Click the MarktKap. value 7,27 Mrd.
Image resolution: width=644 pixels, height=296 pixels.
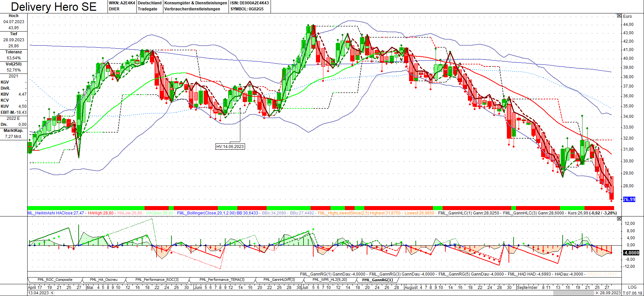pos(13,137)
